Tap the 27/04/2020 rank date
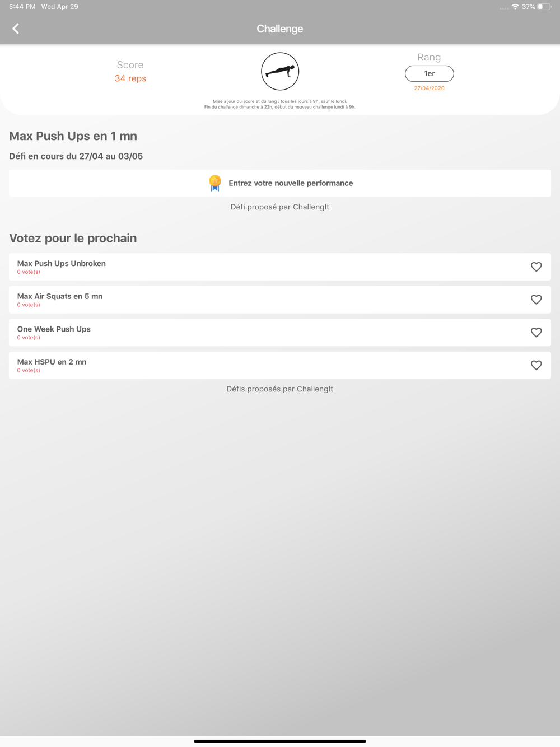 tap(430, 88)
